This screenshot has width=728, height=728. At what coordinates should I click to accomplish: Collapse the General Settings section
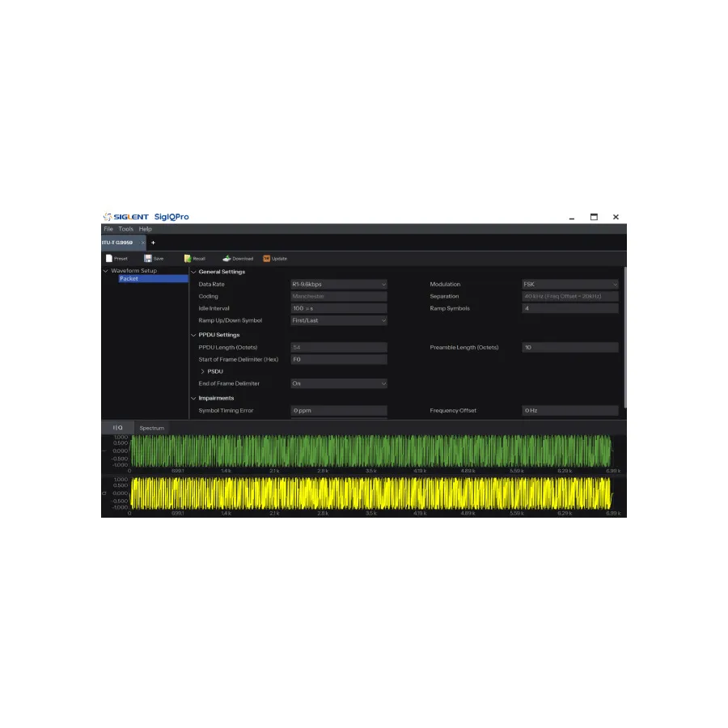(192, 271)
